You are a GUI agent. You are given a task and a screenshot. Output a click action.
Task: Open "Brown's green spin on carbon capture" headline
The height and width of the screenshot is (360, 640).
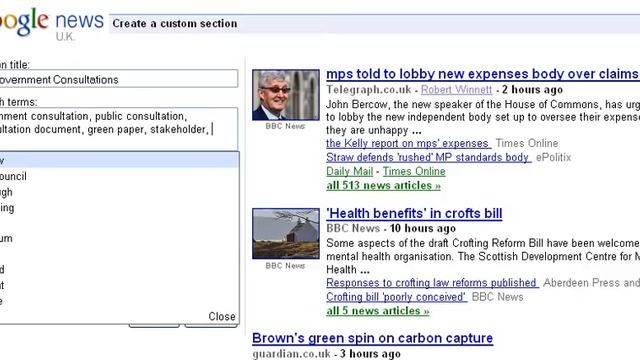pyautogui.click(x=372, y=338)
